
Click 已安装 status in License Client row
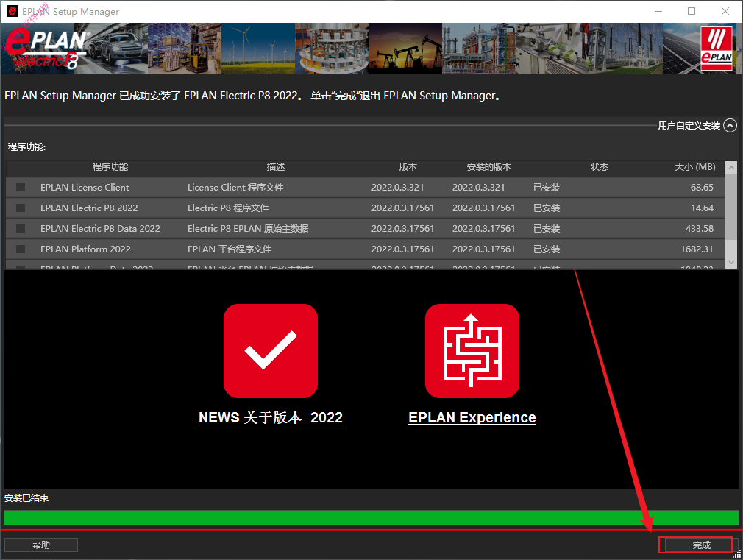(547, 188)
